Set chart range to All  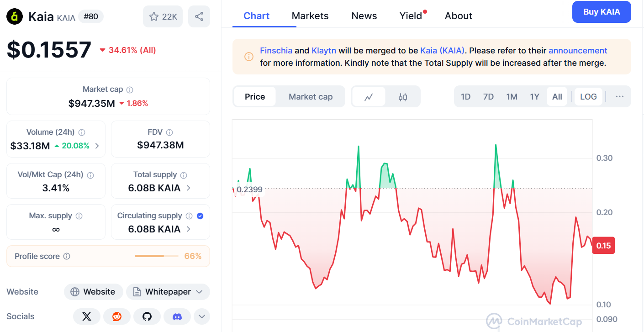pos(557,97)
